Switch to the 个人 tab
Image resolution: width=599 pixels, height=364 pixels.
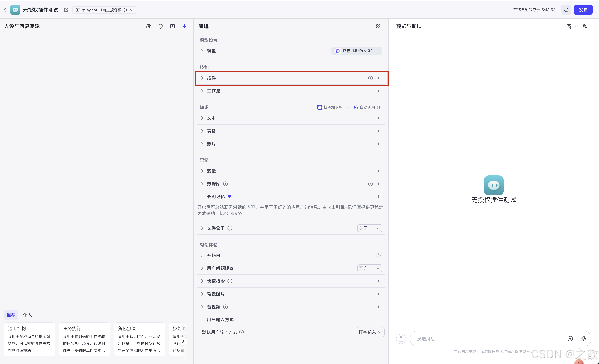[x=27, y=315]
